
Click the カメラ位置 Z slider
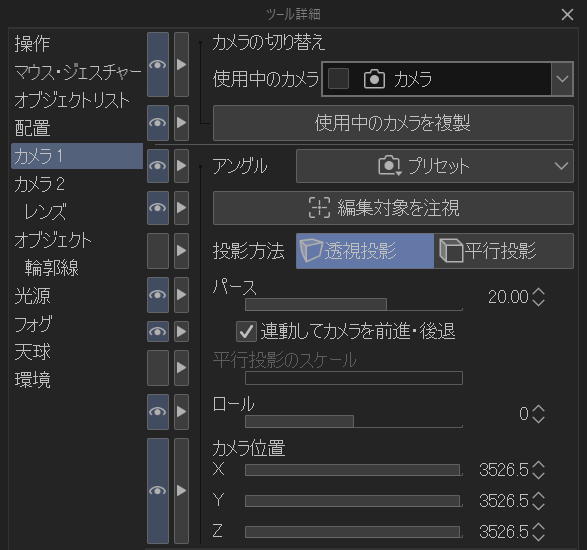354,532
